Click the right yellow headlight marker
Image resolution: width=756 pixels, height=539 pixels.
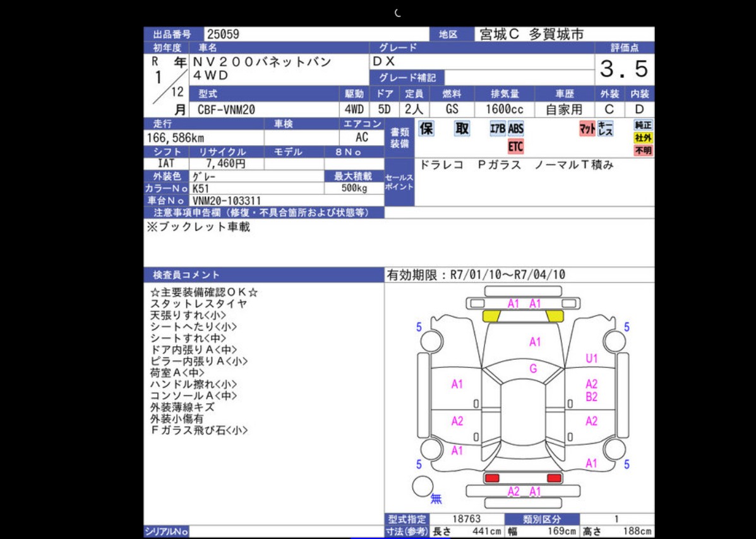555,316
